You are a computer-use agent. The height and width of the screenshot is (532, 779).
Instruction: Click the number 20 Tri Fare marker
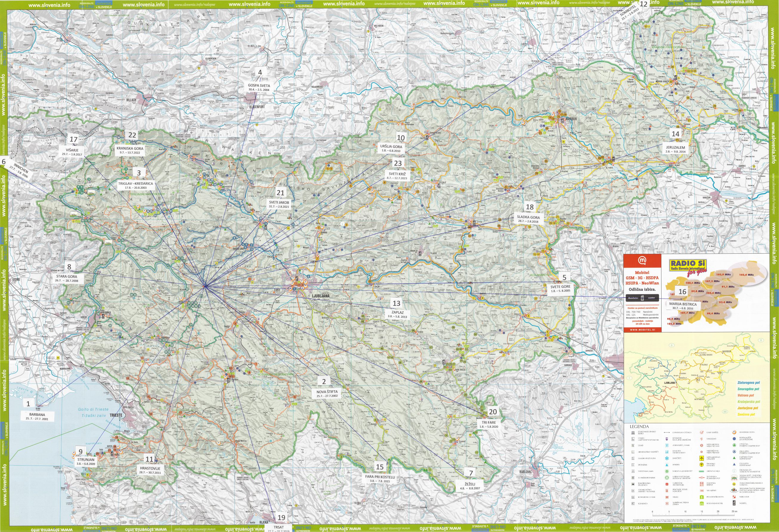pos(493,412)
